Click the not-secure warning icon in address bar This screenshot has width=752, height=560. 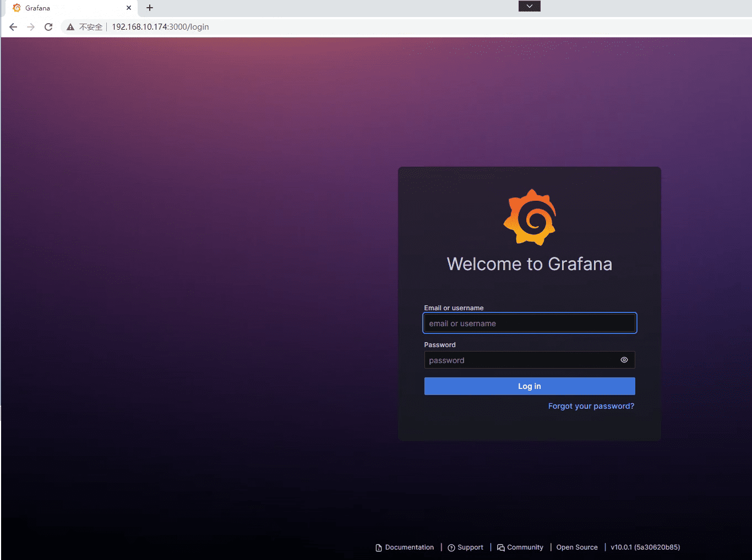point(70,27)
